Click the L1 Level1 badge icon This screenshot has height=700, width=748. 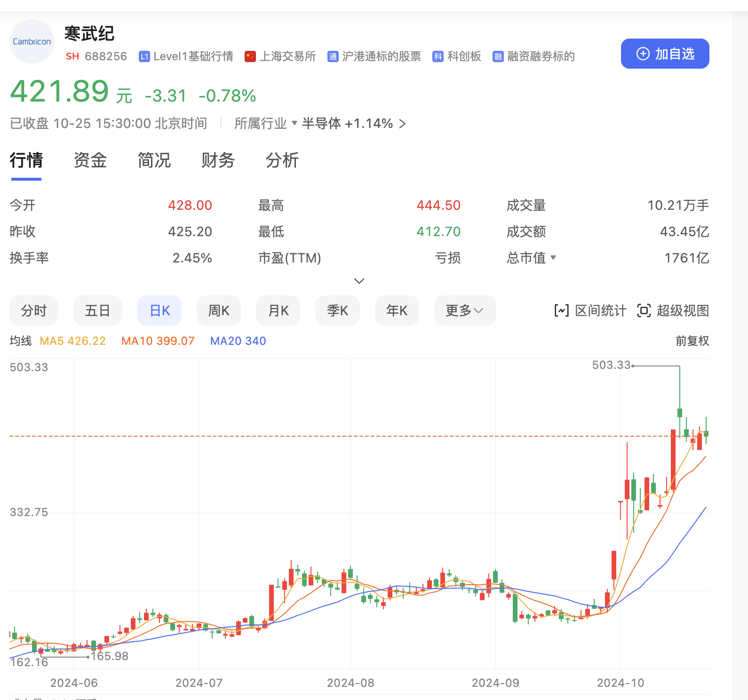coord(144,56)
